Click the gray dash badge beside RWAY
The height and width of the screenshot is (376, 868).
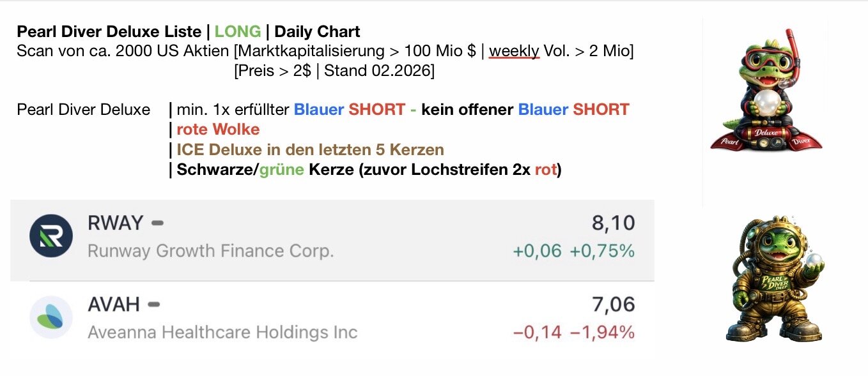tap(157, 223)
